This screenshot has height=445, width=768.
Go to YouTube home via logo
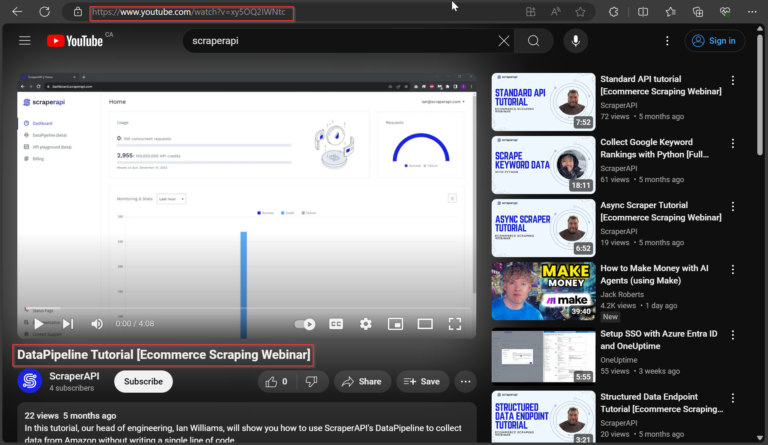click(x=75, y=41)
